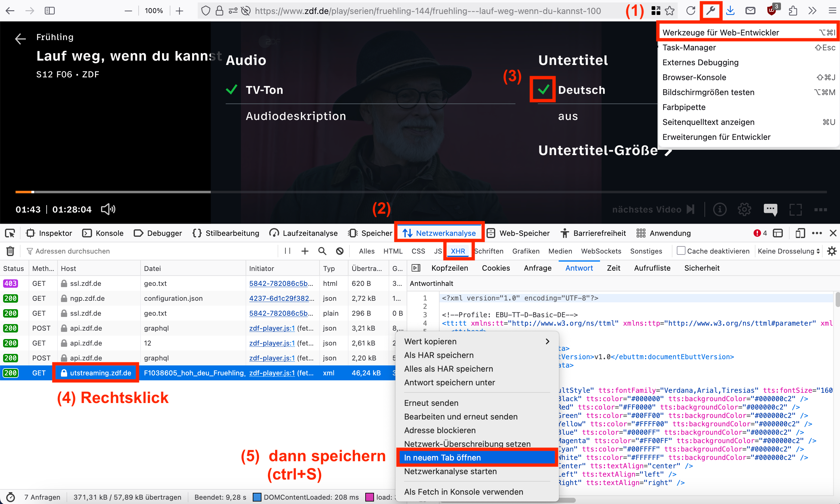Select the configuration.json request row
Image resolution: width=840 pixels, height=504 pixels.
click(x=203, y=298)
